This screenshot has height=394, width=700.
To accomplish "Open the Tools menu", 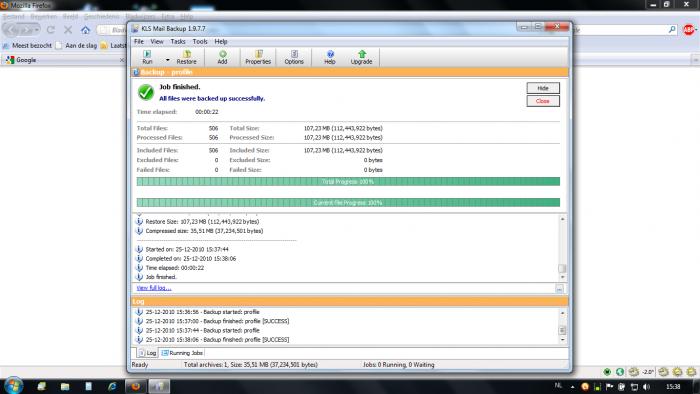I will pos(200,41).
